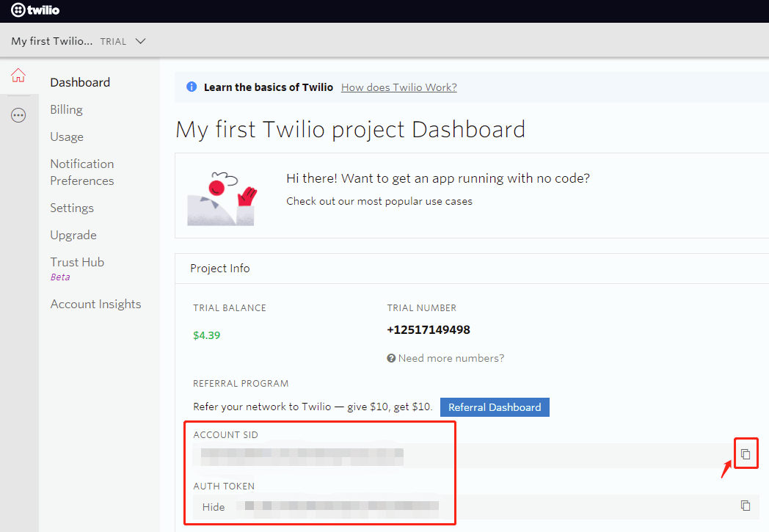Open Settings in the sidebar
This screenshot has width=769, height=532.
pyautogui.click(x=72, y=208)
